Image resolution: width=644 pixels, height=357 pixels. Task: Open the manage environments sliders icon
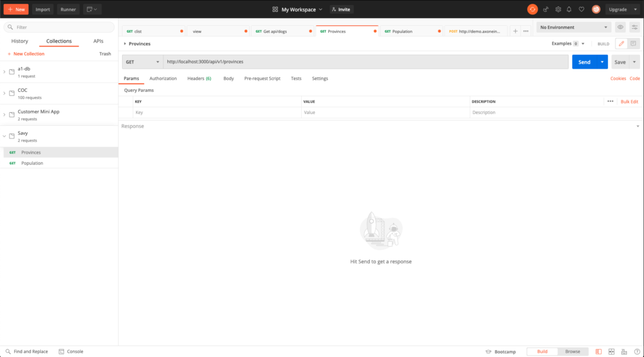(x=635, y=28)
